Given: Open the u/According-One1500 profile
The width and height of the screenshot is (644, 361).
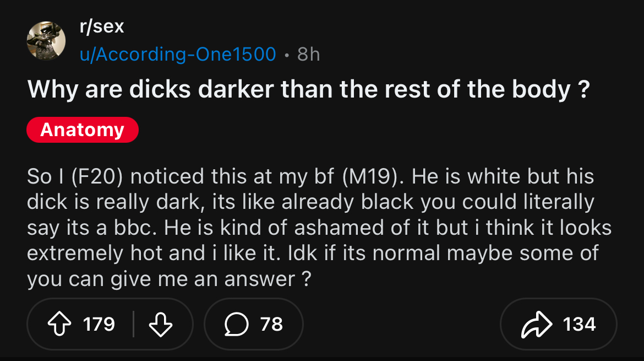Looking at the screenshot, I should (178, 54).
